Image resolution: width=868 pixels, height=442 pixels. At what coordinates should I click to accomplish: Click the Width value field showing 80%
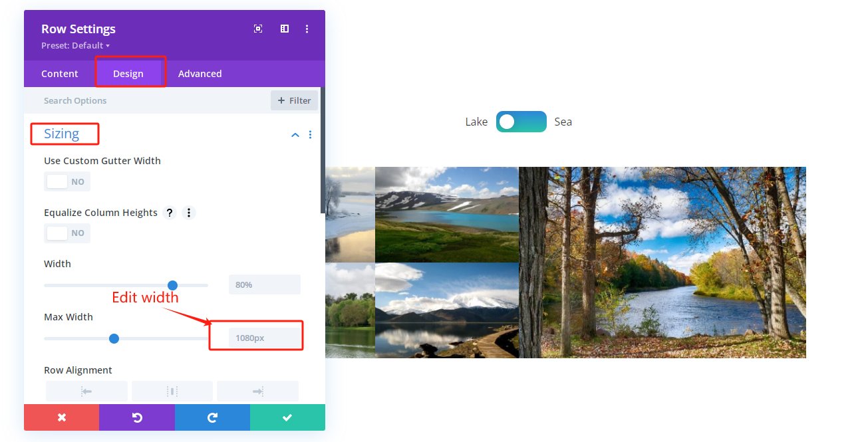pyautogui.click(x=265, y=284)
